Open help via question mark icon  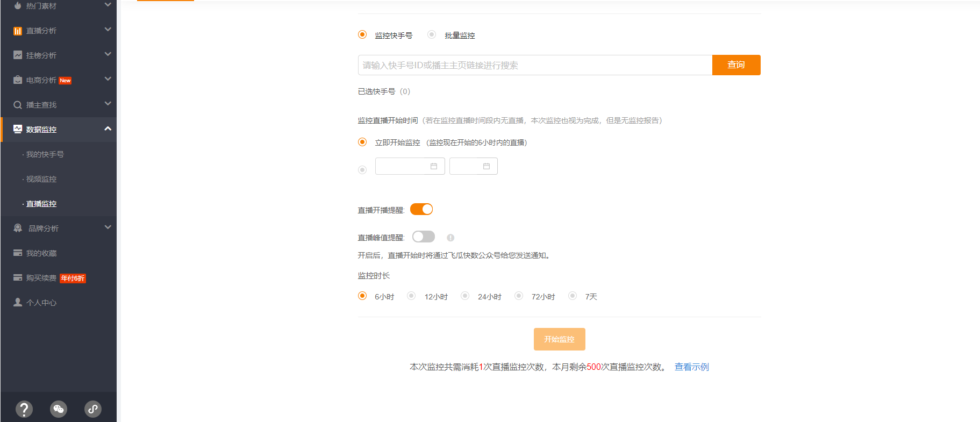[24, 409]
